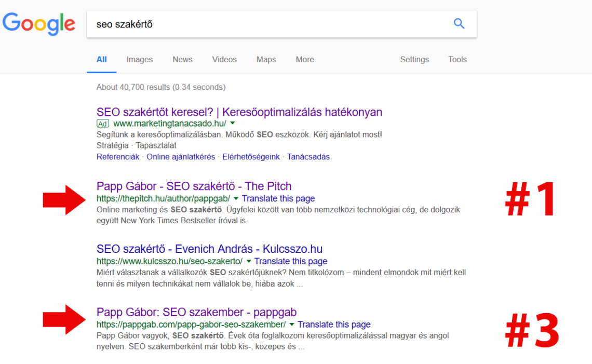The image size is (592, 364).
Task: Open Settings in the search toolbar
Action: (414, 60)
